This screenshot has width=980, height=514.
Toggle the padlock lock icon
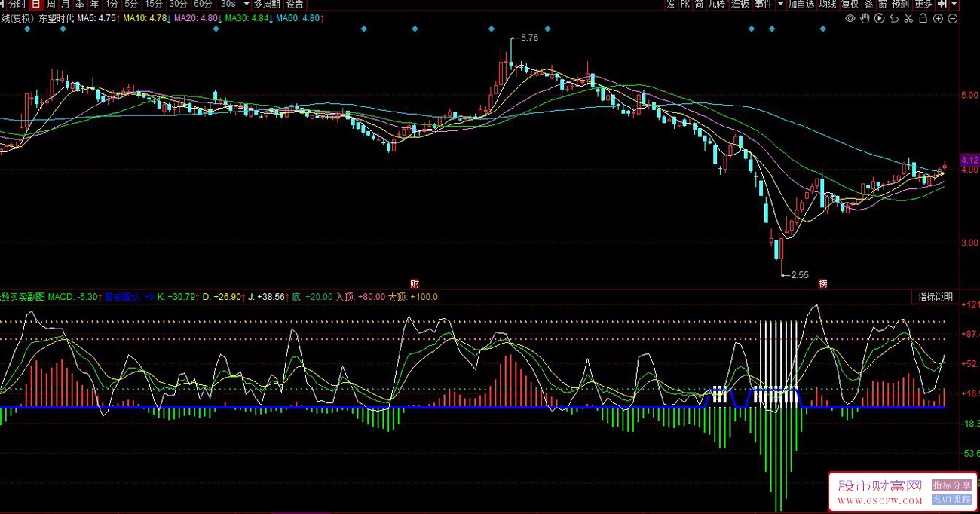click(x=923, y=18)
